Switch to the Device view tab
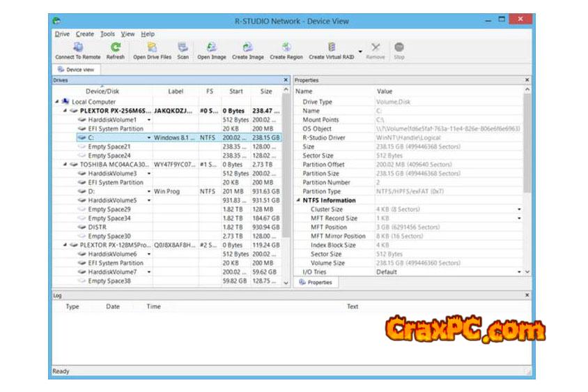 coord(76,70)
